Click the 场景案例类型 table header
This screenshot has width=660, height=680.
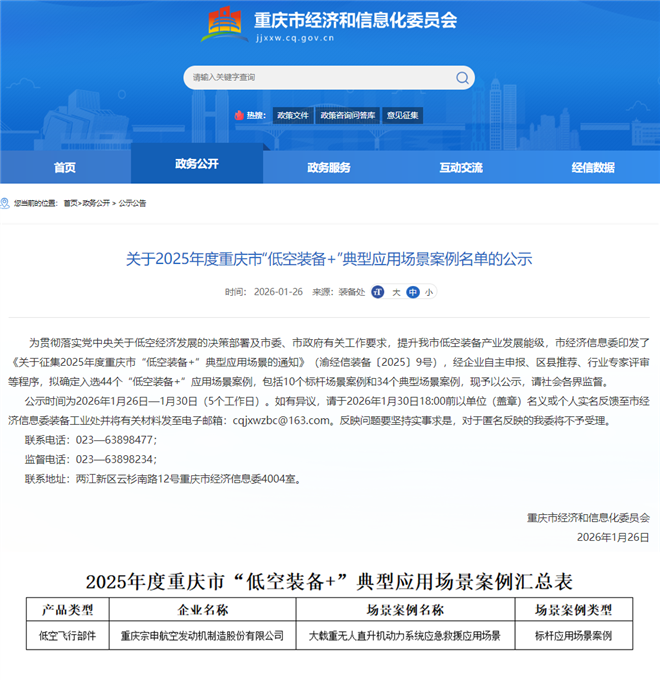click(x=574, y=610)
